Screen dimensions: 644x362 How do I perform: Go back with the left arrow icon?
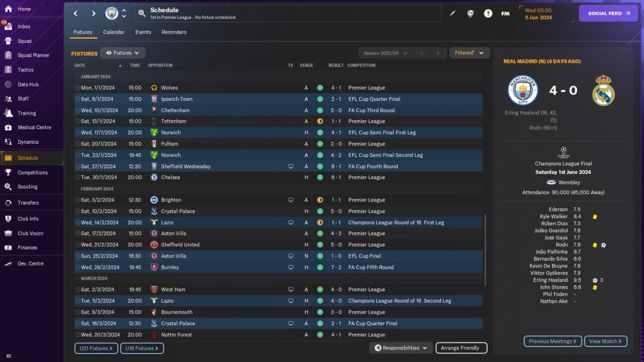75,14
